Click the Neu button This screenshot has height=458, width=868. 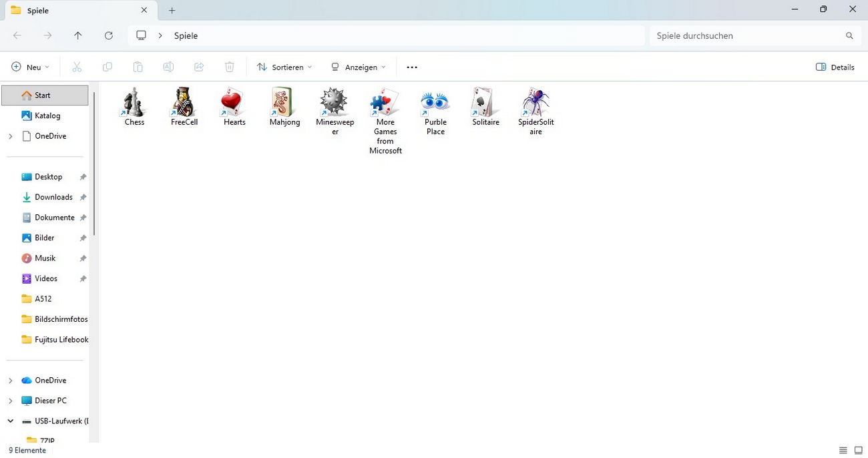coord(30,67)
